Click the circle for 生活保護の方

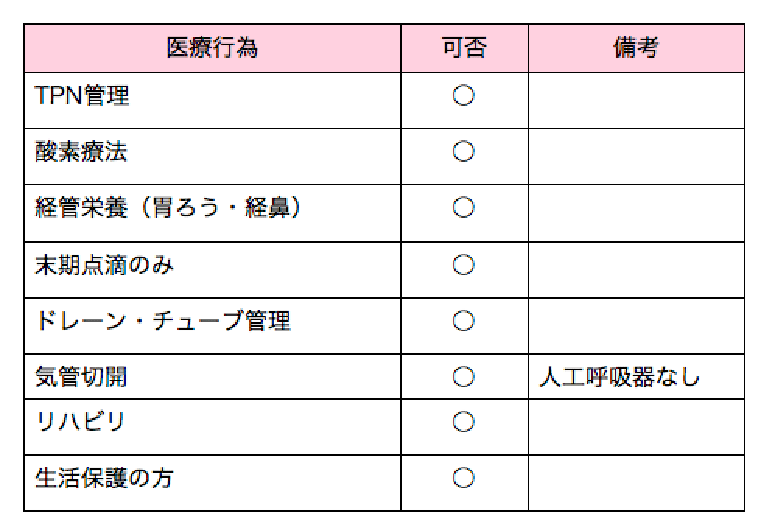coord(464,478)
